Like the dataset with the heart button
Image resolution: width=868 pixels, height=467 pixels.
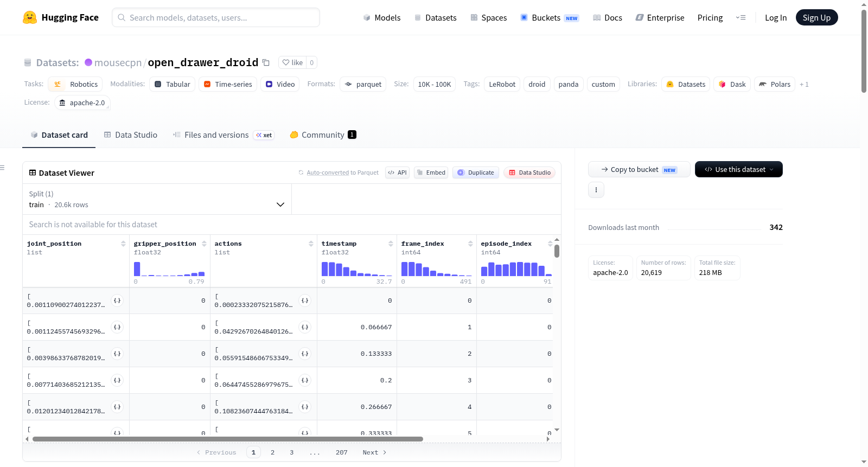pyautogui.click(x=292, y=62)
